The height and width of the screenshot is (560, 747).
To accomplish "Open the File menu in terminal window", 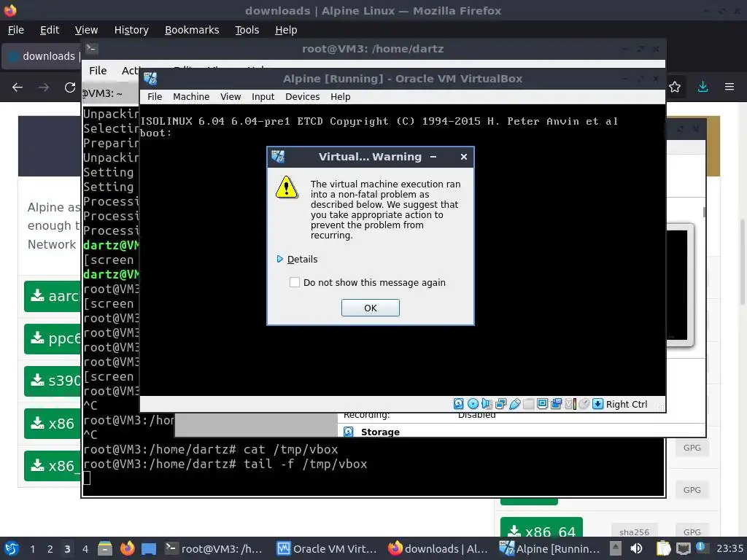I will click(x=98, y=71).
